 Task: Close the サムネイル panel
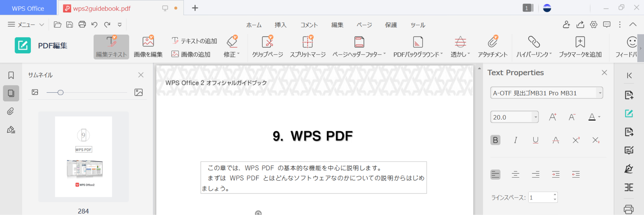[141, 75]
